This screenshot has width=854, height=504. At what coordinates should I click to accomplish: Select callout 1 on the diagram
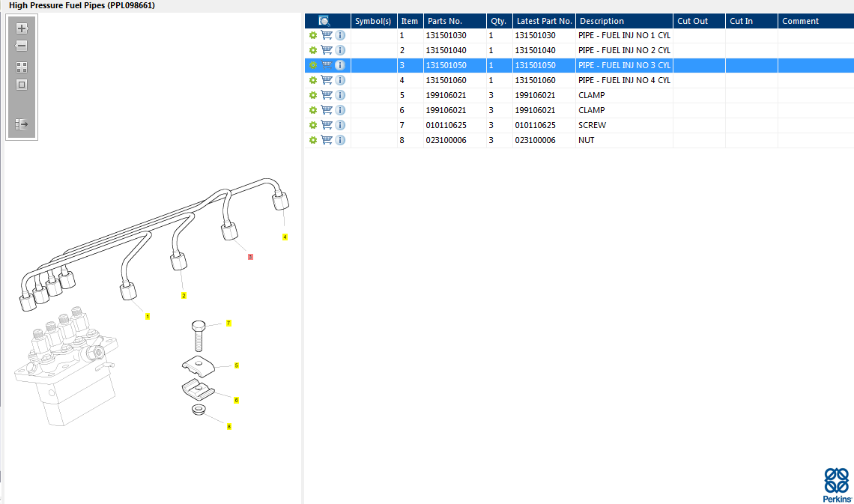tap(148, 317)
